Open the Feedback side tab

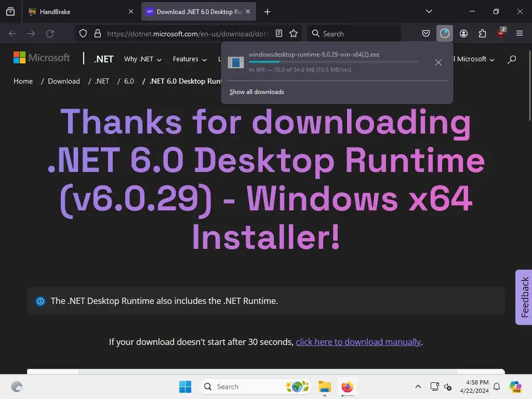coord(524,297)
